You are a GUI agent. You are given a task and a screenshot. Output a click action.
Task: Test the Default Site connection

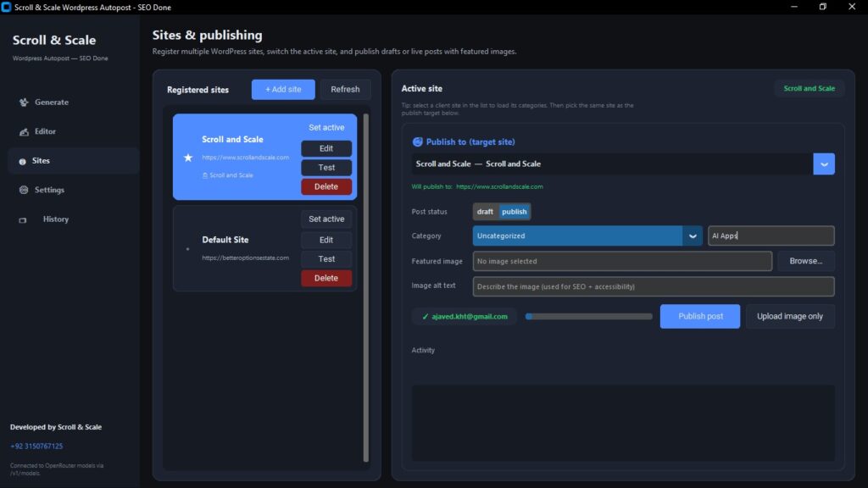pos(326,259)
